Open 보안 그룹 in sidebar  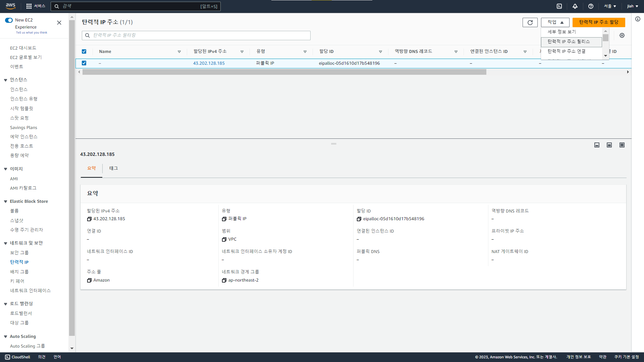[x=19, y=253]
